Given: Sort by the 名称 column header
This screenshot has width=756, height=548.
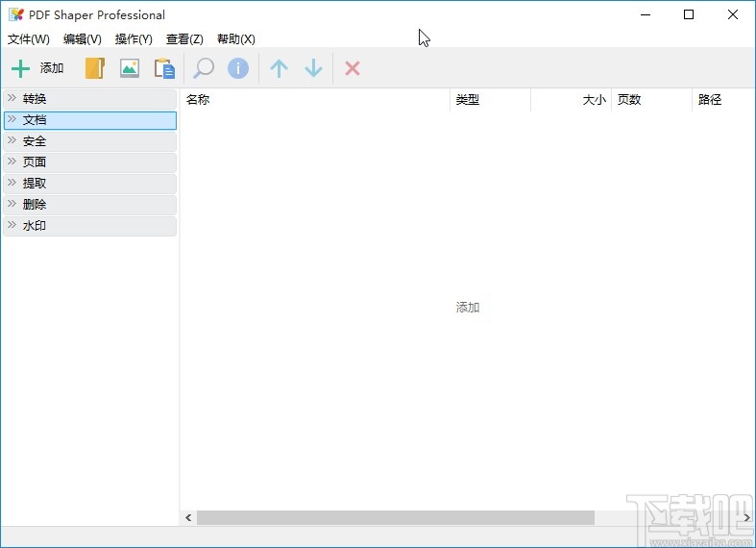Looking at the screenshot, I should (x=315, y=100).
